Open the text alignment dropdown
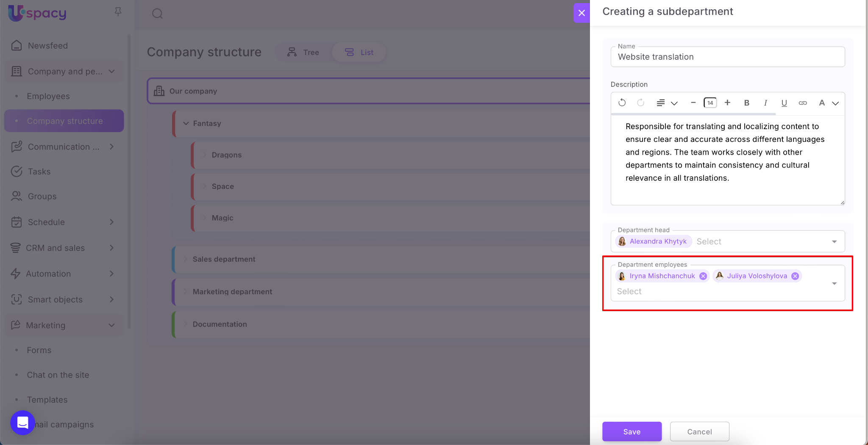This screenshot has width=868, height=445. 667,103
